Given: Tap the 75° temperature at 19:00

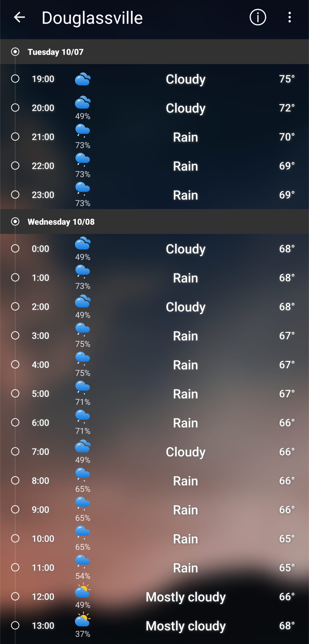Looking at the screenshot, I should pyautogui.click(x=287, y=79).
